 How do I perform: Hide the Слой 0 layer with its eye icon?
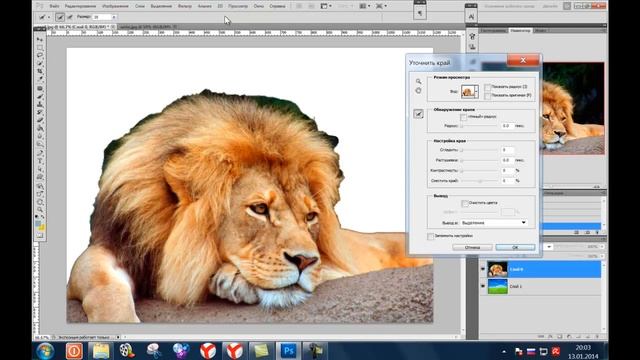483,269
